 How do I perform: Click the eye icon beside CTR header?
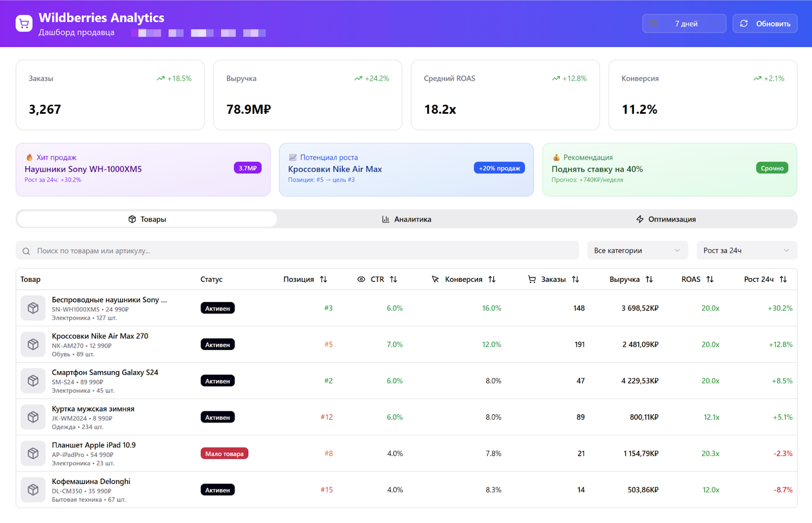(x=361, y=279)
